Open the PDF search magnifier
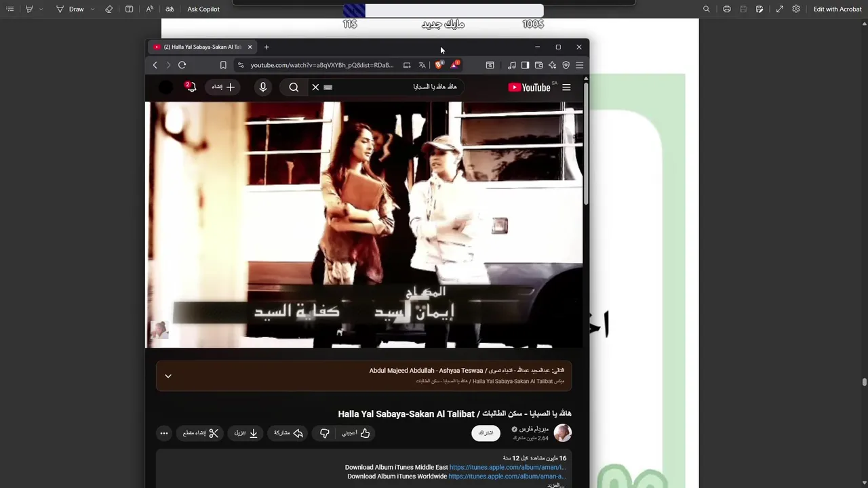This screenshot has height=488, width=868. point(707,9)
